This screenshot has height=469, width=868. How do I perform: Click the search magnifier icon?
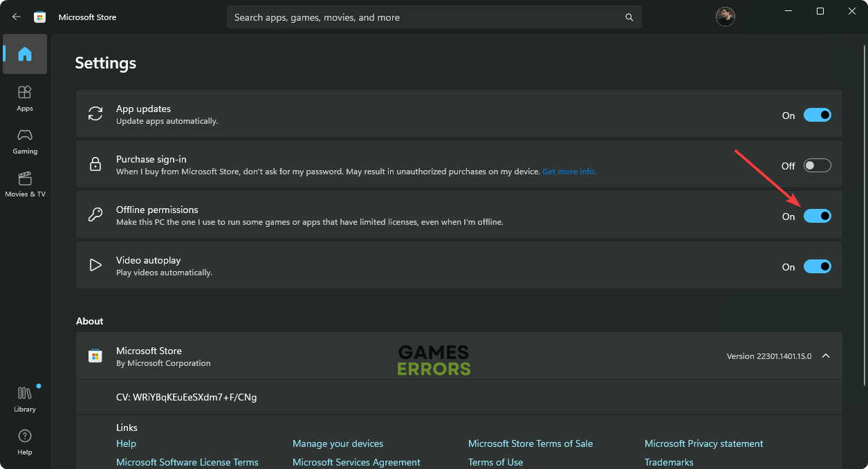click(629, 17)
